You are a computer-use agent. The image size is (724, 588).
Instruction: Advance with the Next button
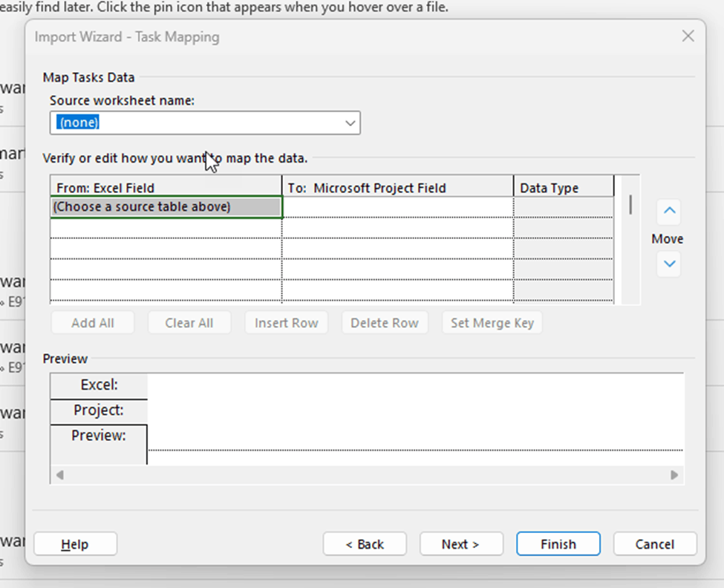pyautogui.click(x=461, y=543)
